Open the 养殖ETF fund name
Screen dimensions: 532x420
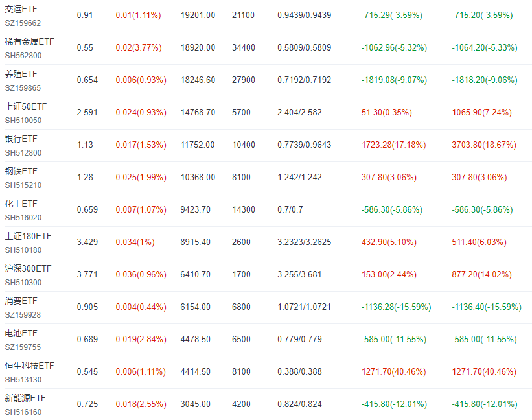click(x=21, y=74)
